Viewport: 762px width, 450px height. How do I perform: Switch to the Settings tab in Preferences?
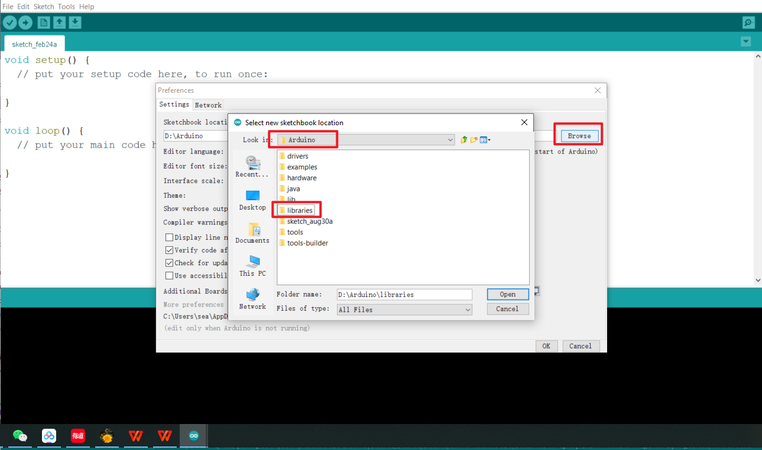pos(174,104)
